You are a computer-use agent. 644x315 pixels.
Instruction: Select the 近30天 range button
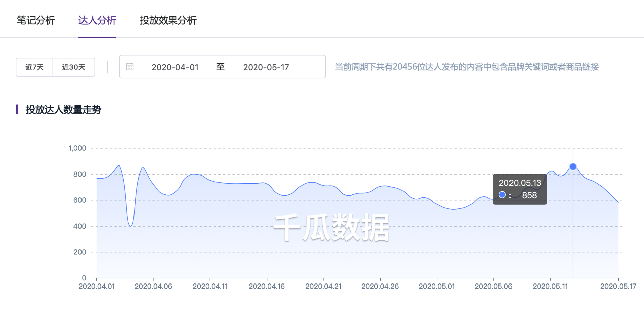tap(74, 67)
